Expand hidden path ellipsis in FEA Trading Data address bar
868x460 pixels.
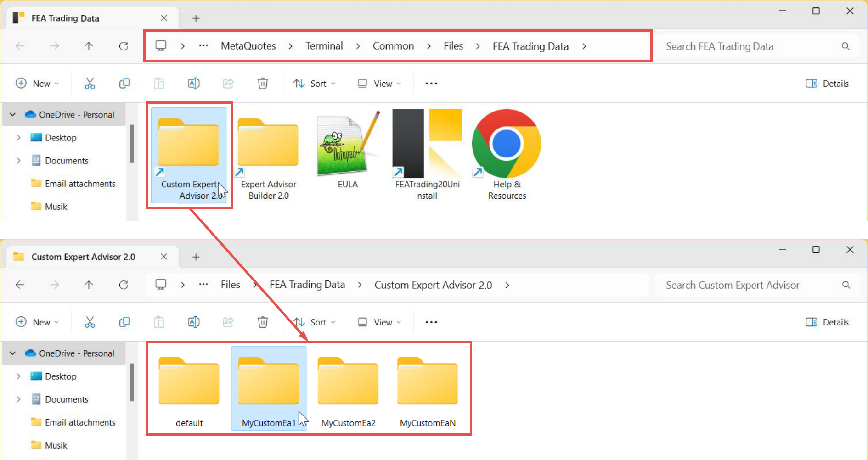(203, 46)
